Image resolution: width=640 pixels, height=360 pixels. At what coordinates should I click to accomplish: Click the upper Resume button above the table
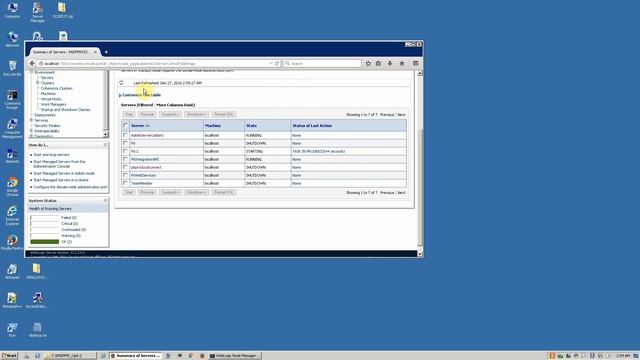pos(147,114)
